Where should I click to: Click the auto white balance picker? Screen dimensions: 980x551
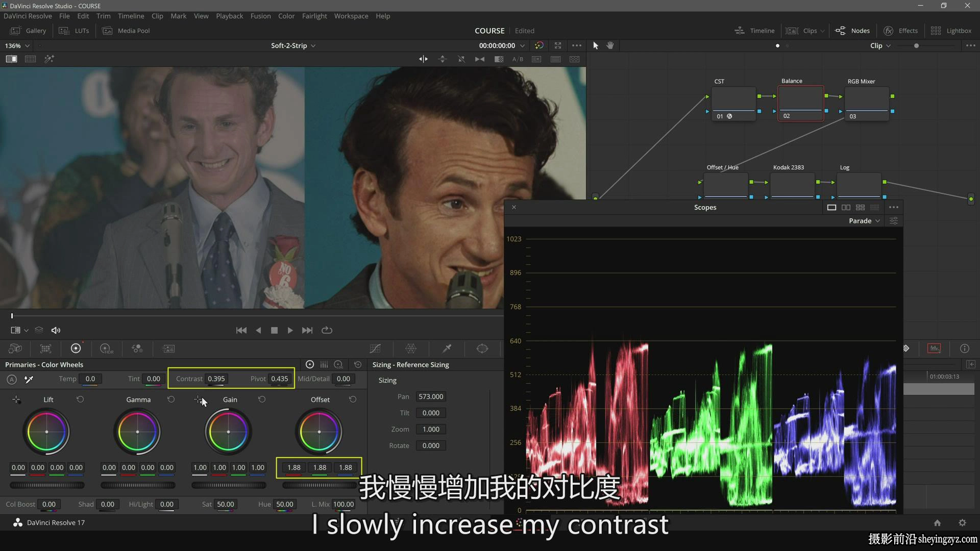click(29, 379)
